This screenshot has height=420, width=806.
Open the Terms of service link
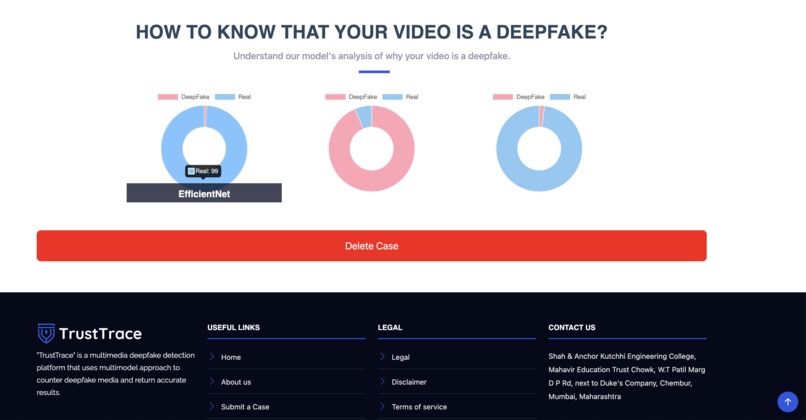[x=419, y=407]
